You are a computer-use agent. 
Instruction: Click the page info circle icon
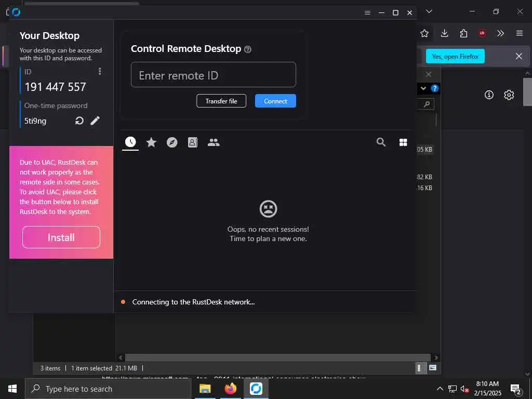pos(488,95)
